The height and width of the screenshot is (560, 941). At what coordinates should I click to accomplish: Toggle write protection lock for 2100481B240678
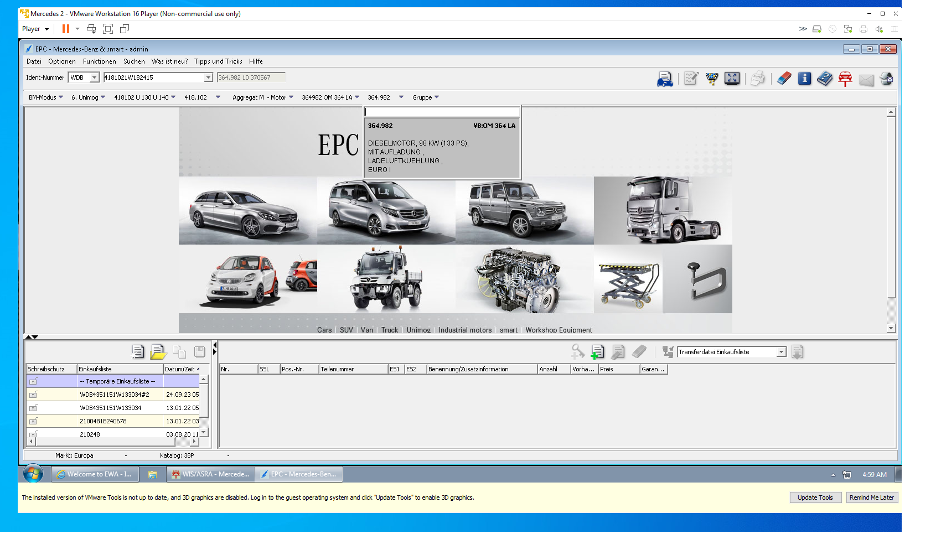coord(33,421)
